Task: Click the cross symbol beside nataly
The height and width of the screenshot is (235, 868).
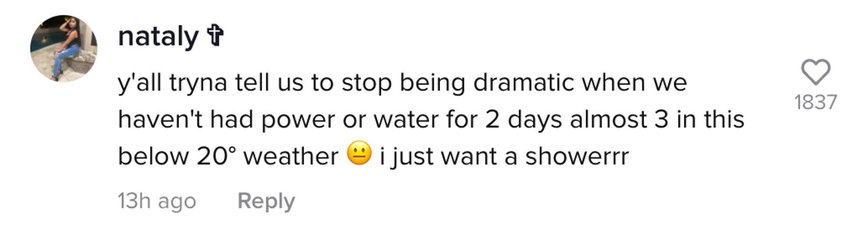Action: coord(215,36)
